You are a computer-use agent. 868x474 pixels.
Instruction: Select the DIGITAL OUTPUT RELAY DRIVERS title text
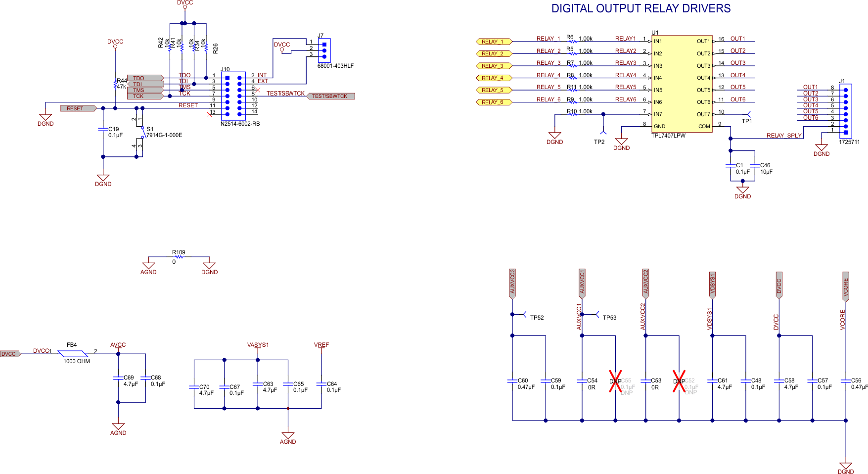(641, 8)
